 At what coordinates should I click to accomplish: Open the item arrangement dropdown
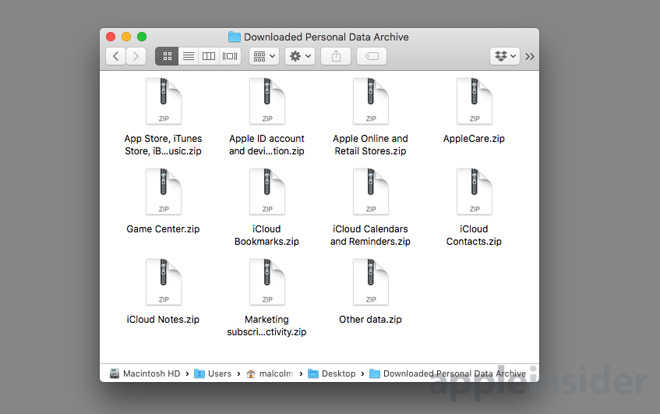264,56
